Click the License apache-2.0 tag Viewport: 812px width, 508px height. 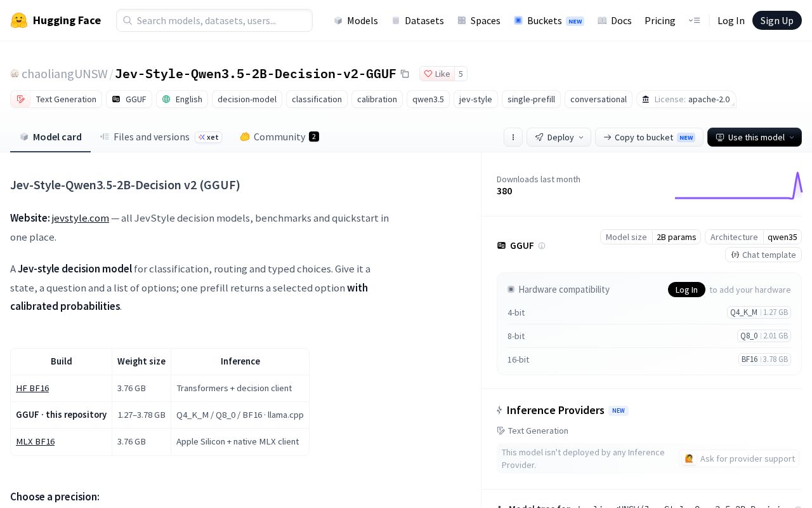[x=686, y=99]
